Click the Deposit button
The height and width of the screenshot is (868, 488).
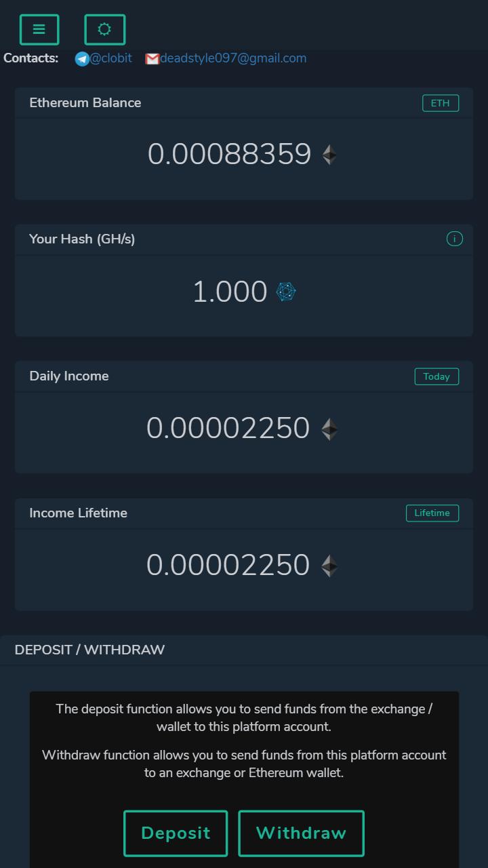(x=176, y=833)
